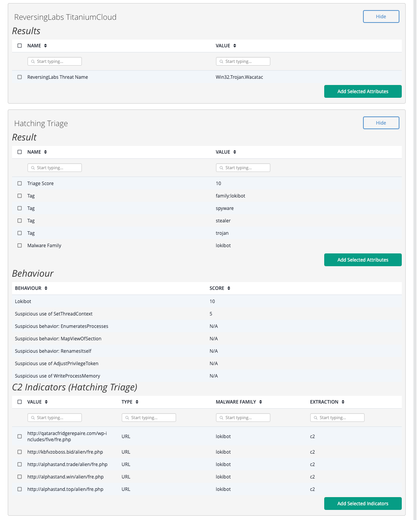
Task: Click the kbfvzoboss.bid/alien/fre.php URL
Action: point(65,452)
